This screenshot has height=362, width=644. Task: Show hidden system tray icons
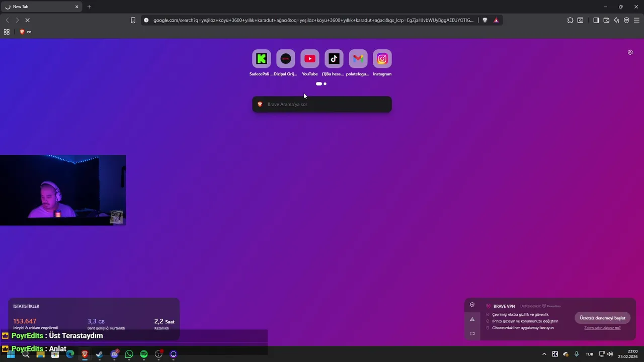click(x=544, y=354)
